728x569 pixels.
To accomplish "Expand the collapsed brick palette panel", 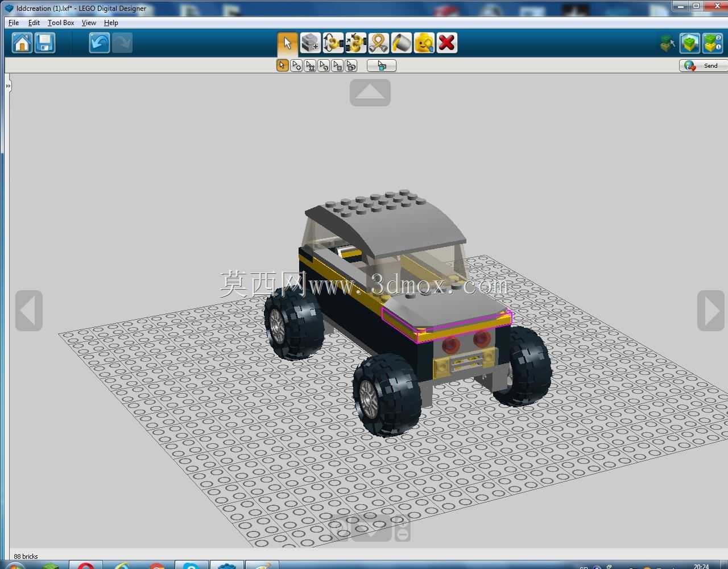I will (x=8, y=86).
